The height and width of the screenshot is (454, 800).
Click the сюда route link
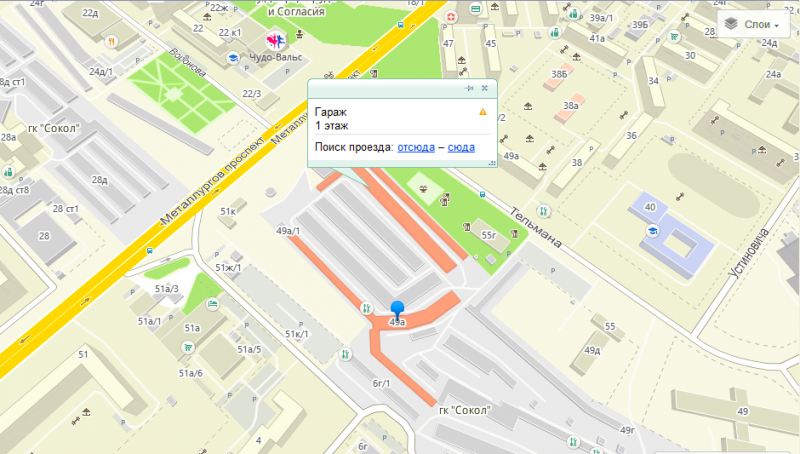(461, 147)
